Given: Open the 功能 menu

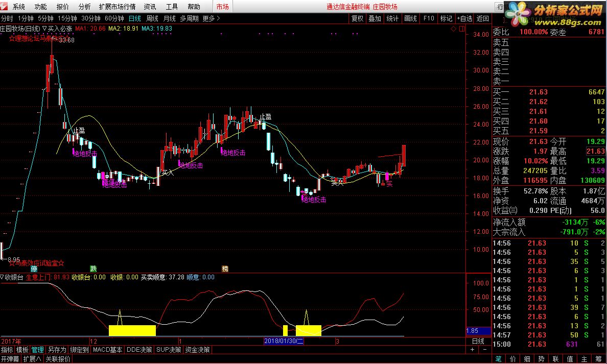Looking at the screenshot, I should [x=41, y=7].
